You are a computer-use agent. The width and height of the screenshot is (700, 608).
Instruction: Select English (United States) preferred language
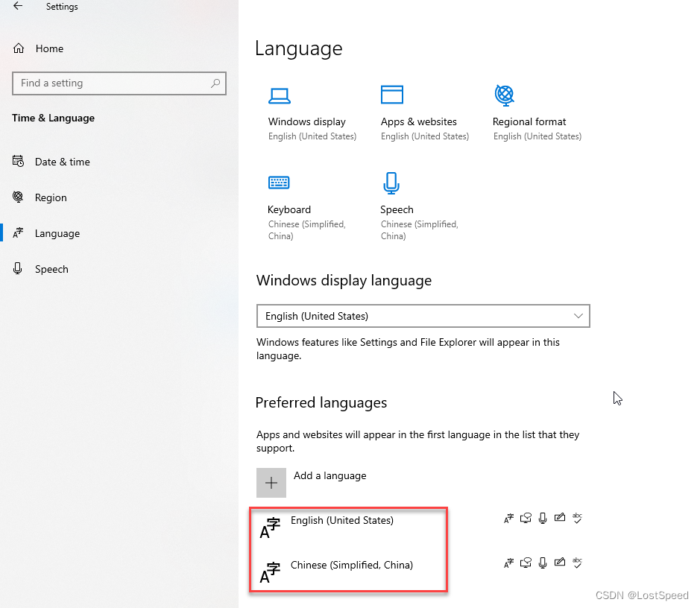coord(342,521)
